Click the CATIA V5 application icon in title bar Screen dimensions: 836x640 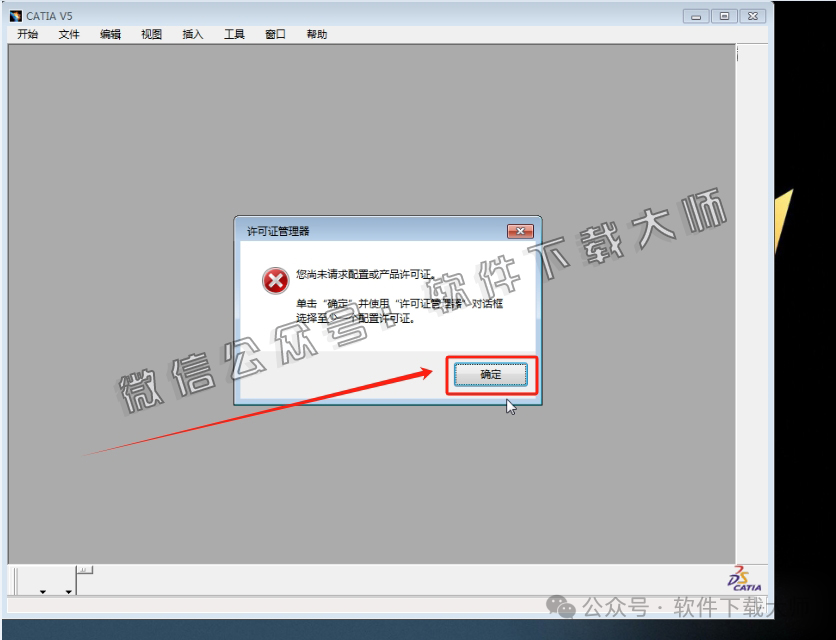pyautogui.click(x=14, y=15)
